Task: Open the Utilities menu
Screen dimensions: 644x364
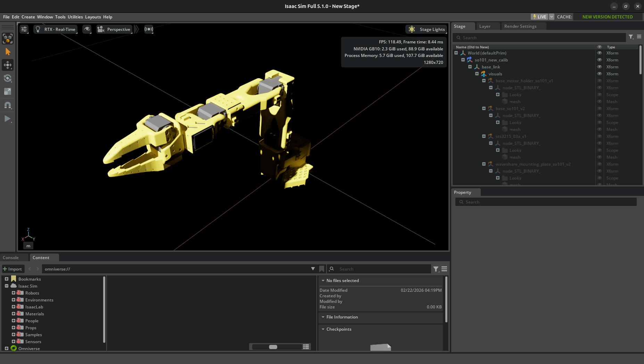Action: 75,17
